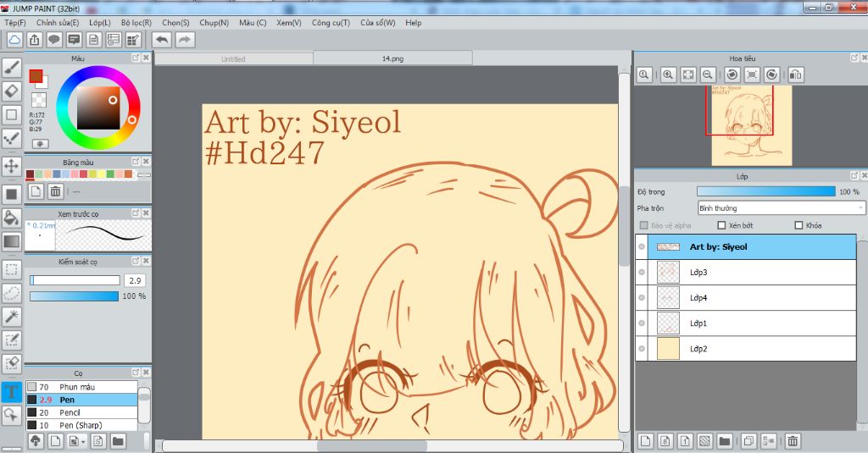Select the Pen (Sharp) brush

pos(81,425)
